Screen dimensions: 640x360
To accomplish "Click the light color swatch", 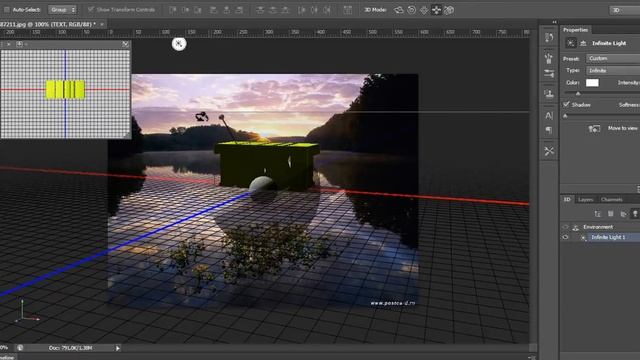I will (592, 83).
